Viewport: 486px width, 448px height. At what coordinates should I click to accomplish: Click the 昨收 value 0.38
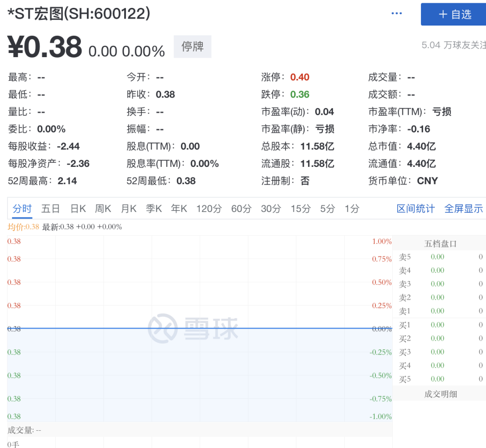coord(165,94)
